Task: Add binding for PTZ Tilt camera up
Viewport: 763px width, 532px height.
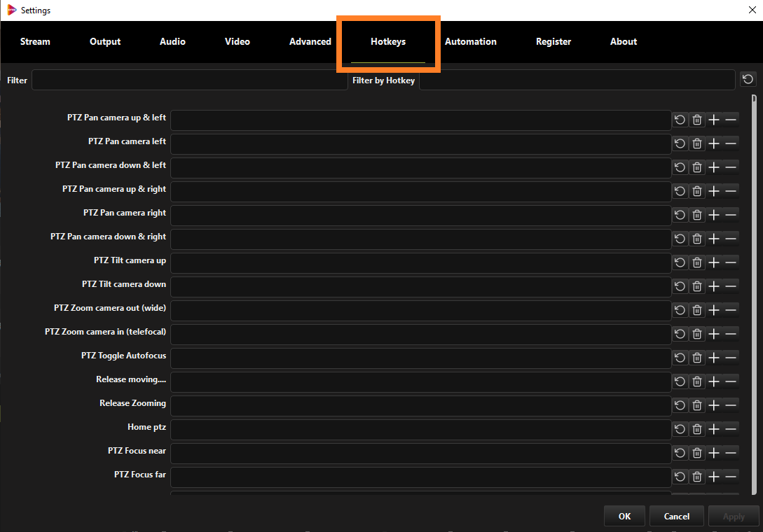Action: tap(714, 262)
